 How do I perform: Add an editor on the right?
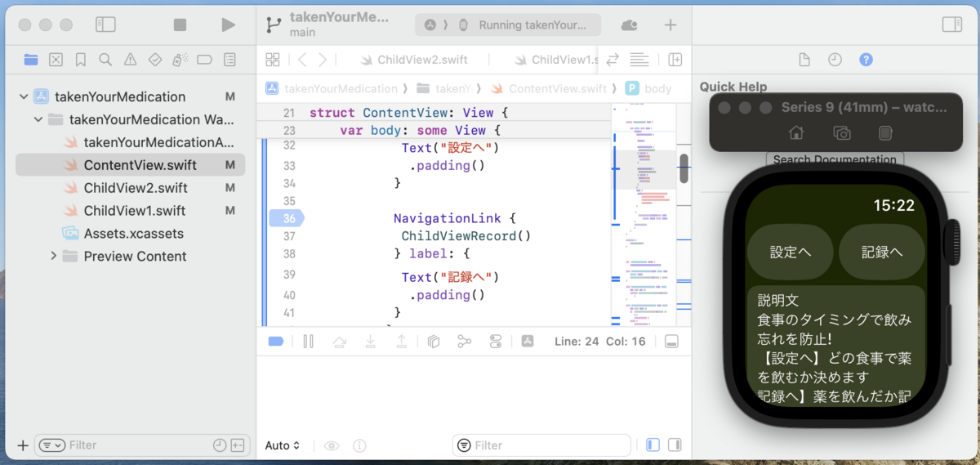(675, 60)
